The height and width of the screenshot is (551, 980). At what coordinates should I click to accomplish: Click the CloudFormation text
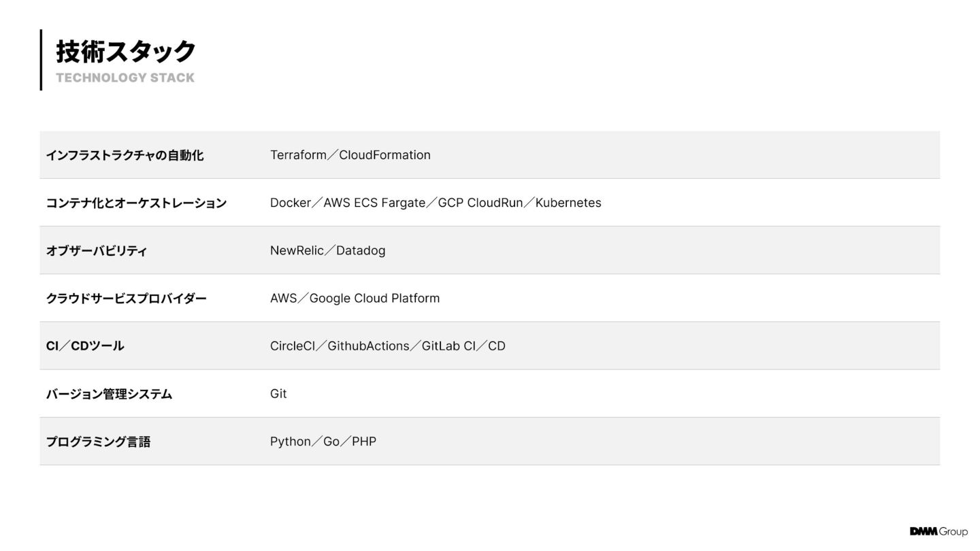385,155
